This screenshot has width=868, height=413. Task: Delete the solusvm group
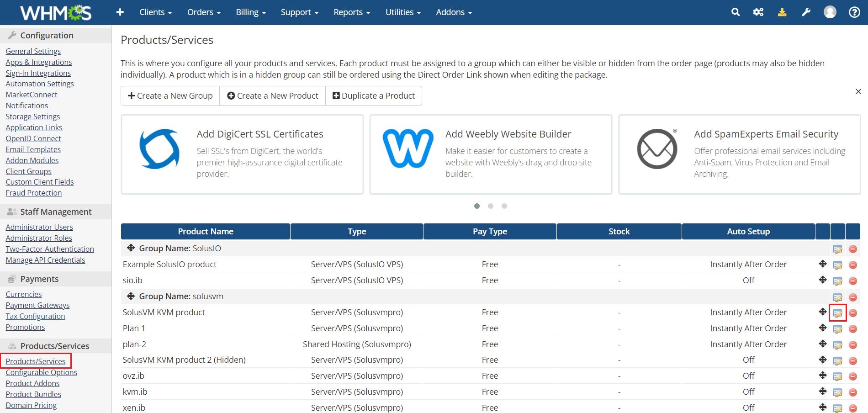pyautogui.click(x=853, y=297)
